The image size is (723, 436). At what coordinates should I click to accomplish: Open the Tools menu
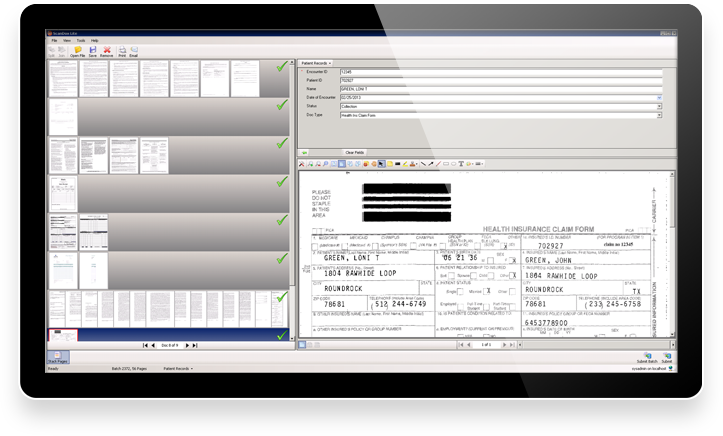pyautogui.click(x=81, y=40)
